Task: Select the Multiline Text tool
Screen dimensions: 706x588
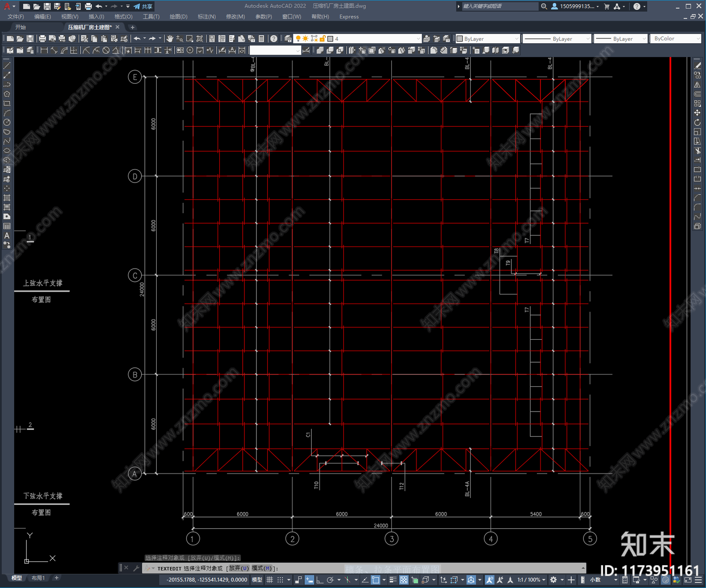Action: 7,236
